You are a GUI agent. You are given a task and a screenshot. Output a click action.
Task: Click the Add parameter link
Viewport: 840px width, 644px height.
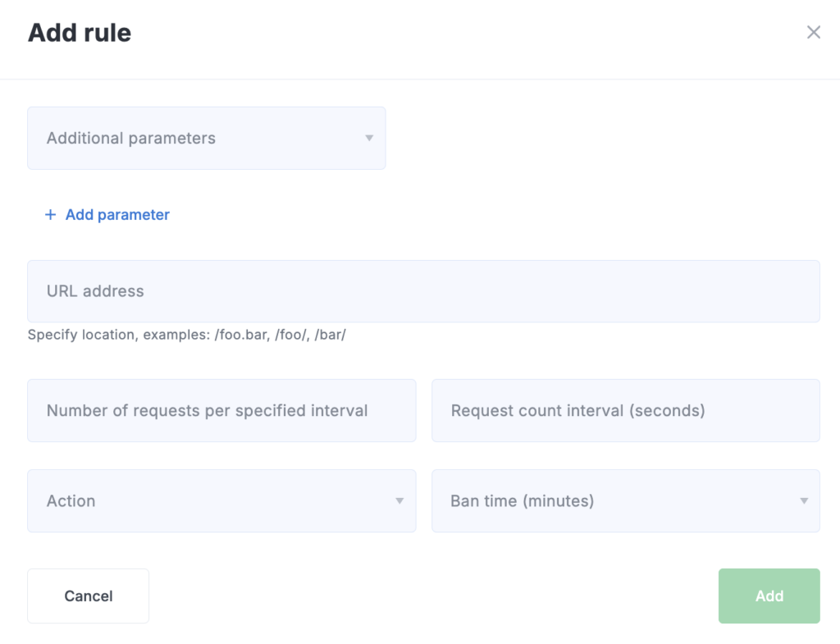click(117, 215)
